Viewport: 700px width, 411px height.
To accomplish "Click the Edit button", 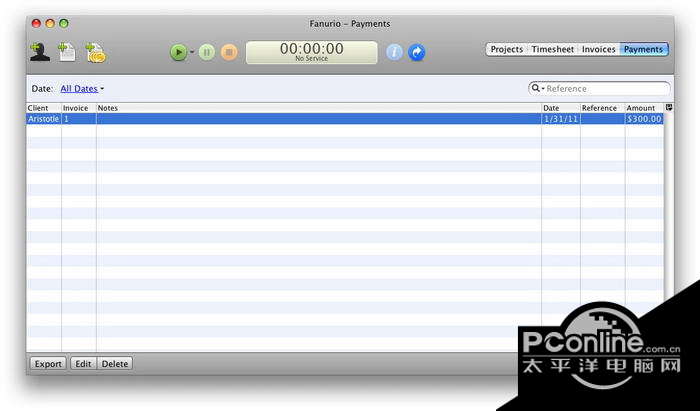I will point(83,364).
